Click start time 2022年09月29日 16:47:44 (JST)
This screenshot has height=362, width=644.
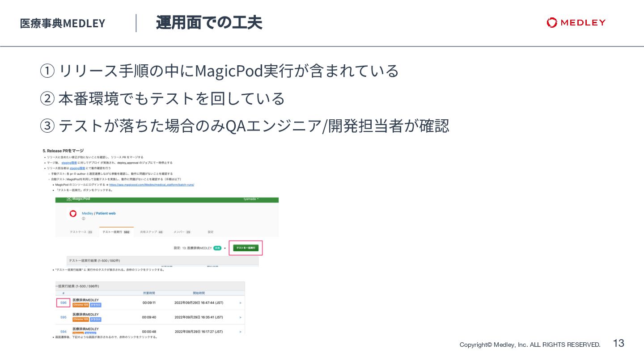click(x=199, y=303)
